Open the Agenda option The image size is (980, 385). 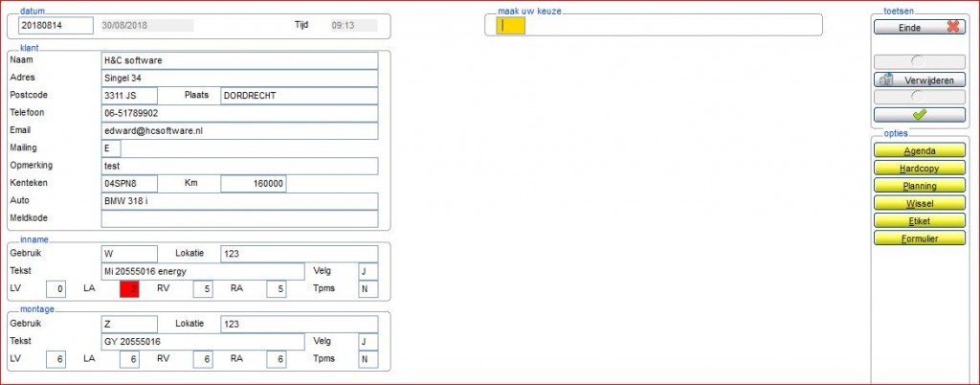tap(920, 151)
